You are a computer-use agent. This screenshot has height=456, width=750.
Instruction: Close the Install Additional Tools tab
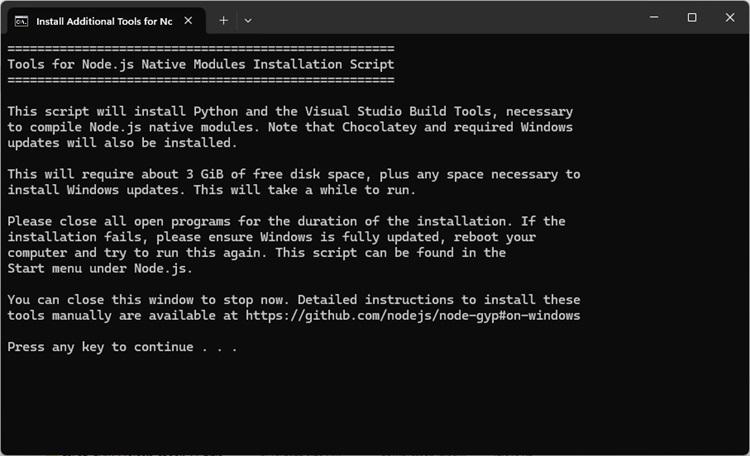point(189,20)
